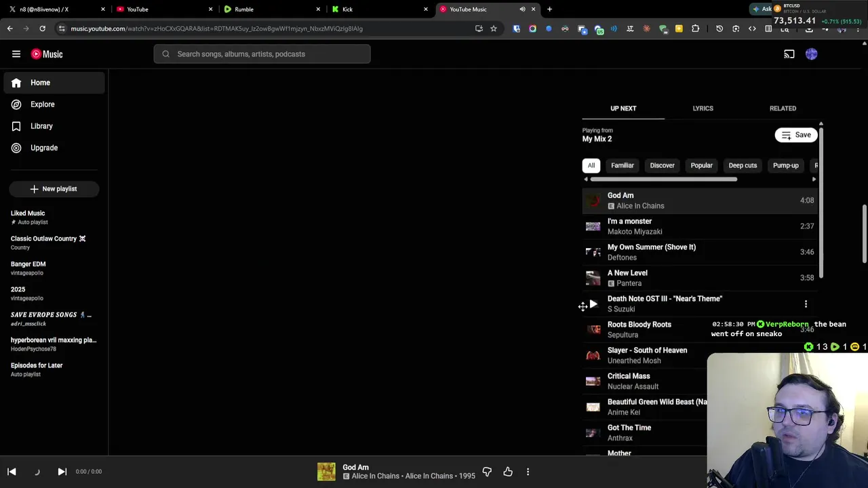
Task: Reload the current page
Action: (x=42, y=28)
